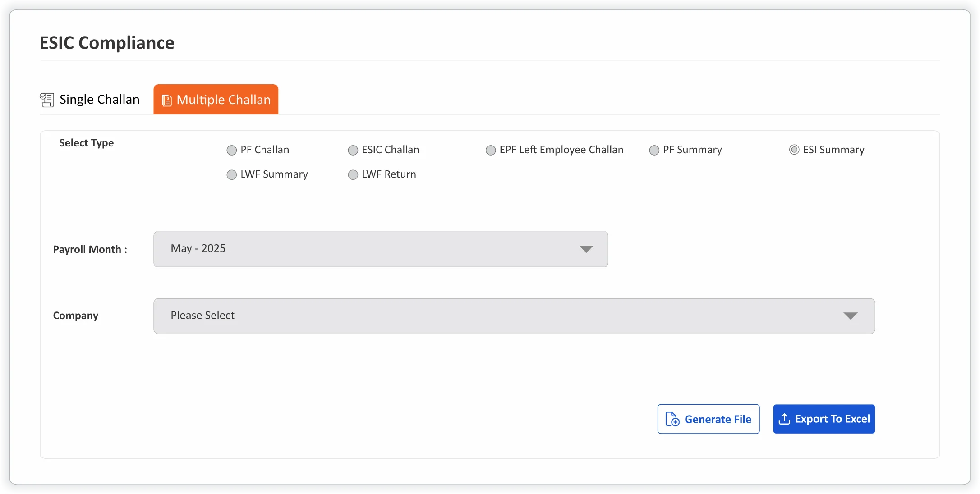Click the Export To Excel button
The width and height of the screenshot is (980, 494).
(824, 419)
